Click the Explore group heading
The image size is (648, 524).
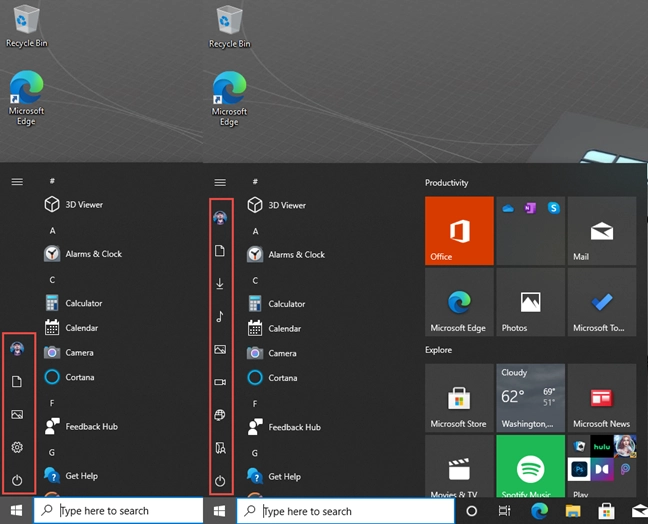pyautogui.click(x=438, y=350)
